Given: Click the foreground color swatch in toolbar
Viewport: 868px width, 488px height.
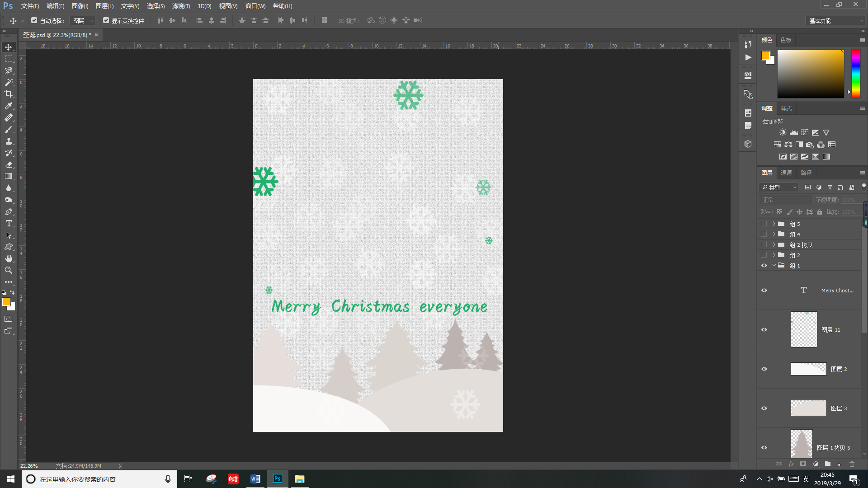Looking at the screenshot, I should pos(6,302).
